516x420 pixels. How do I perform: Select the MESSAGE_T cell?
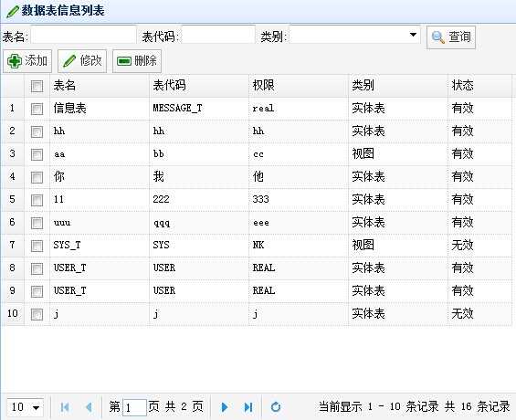(199, 109)
